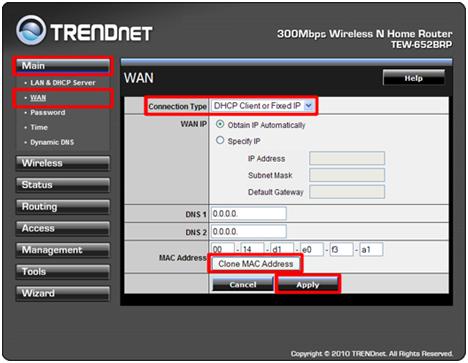
Task: Open the Routing menu section
Action: click(x=63, y=207)
